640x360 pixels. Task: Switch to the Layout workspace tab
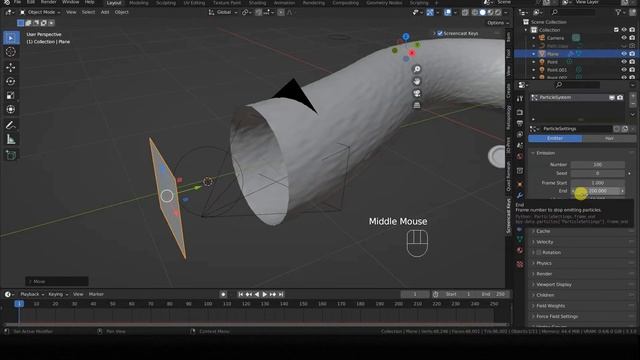pyautogui.click(x=114, y=3)
